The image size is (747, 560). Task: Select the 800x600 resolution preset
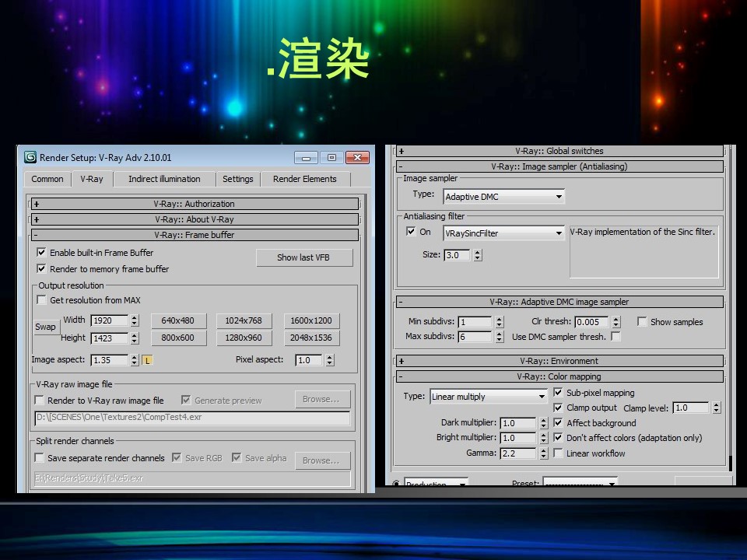point(178,338)
